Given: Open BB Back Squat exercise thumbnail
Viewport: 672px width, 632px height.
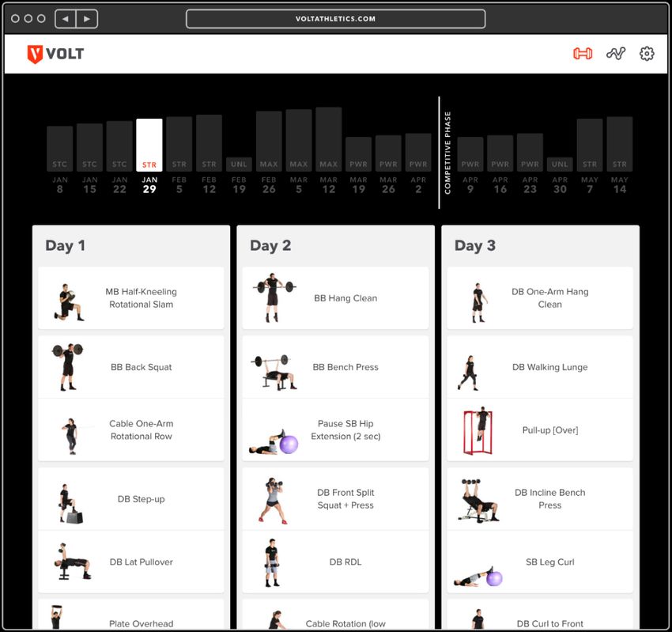Looking at the screenshot, I should [67, 367].
